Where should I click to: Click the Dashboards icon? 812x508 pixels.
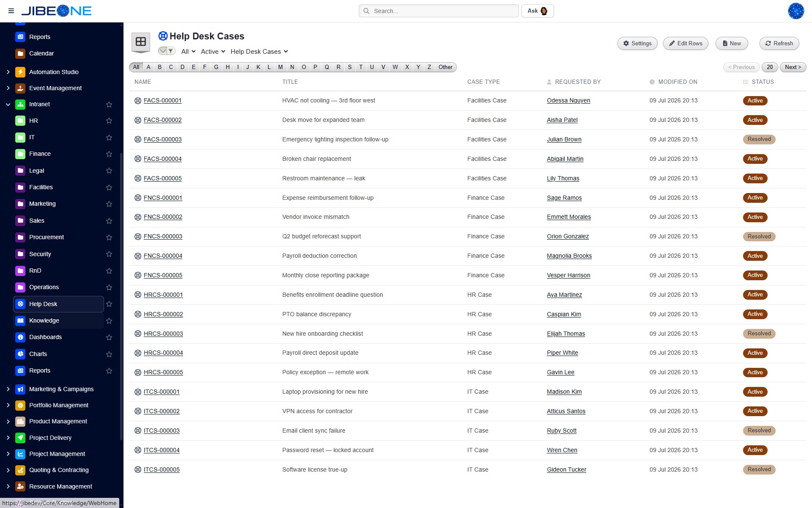pos(20,337)
